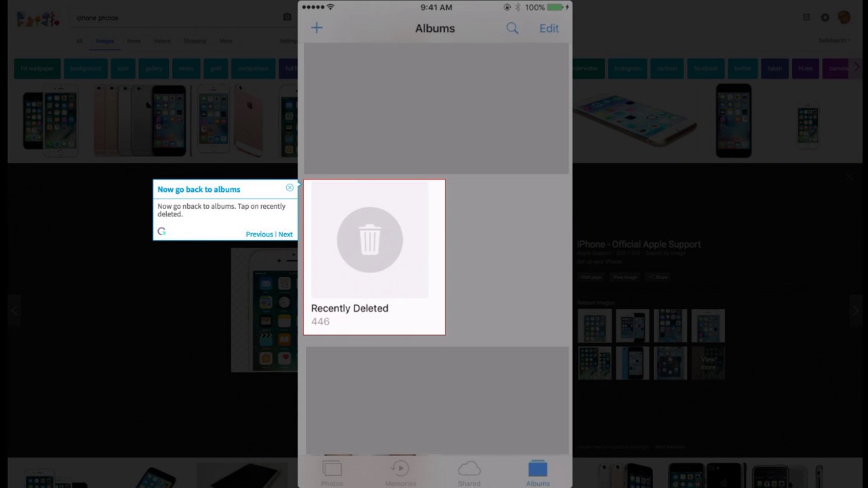This screenshot has width=868, height=488.
Task: Open the Shared cloud tab
Action: click(x=469, y=473)
